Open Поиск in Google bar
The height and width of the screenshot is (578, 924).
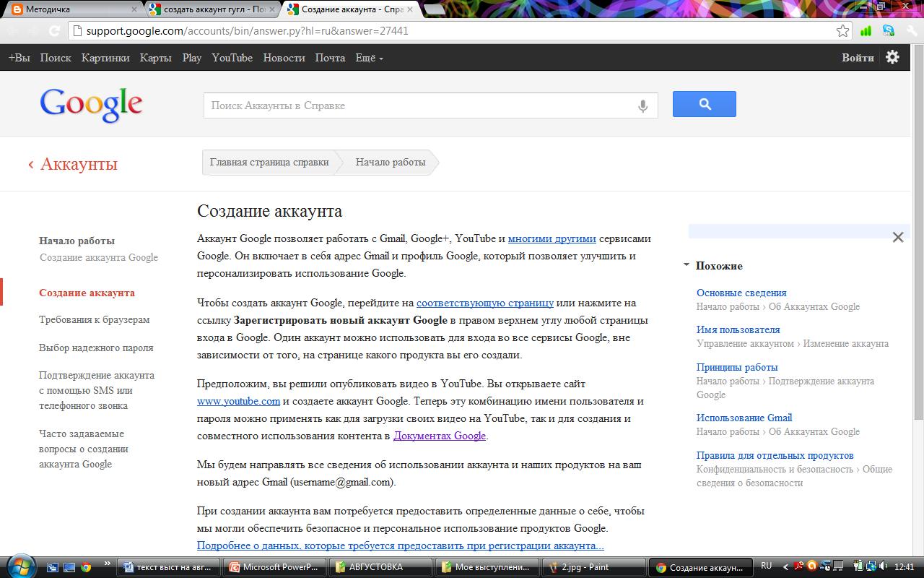click(x=56, y=58)
